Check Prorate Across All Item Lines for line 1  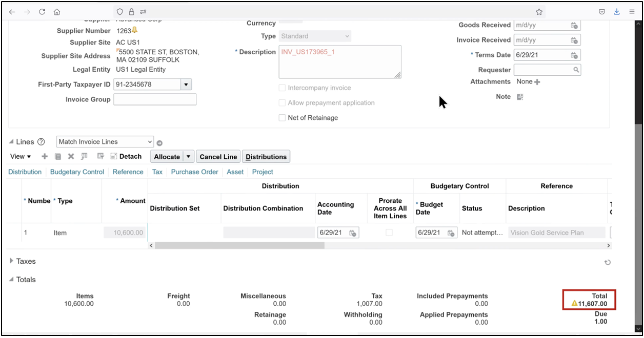[x=389, y=233]
